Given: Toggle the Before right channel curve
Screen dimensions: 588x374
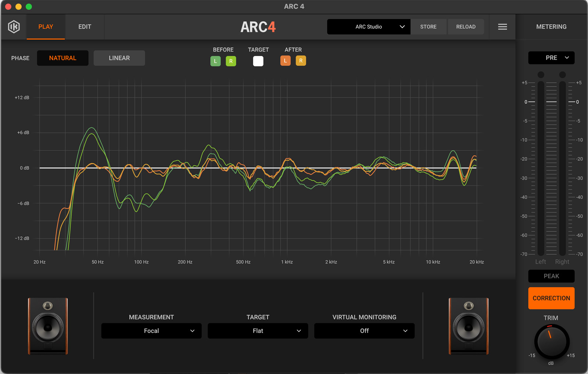Looking at the screenshot, I should (x=231, y=61).
